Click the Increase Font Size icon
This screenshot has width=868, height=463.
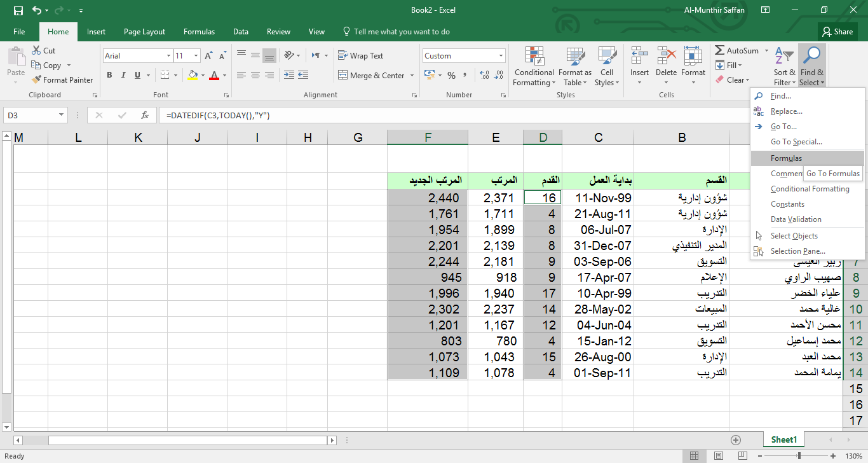208,56
